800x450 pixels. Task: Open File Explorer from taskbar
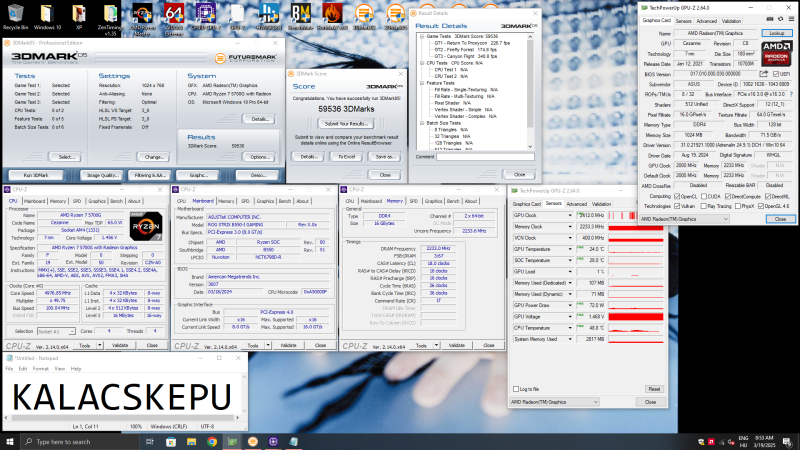191,441
